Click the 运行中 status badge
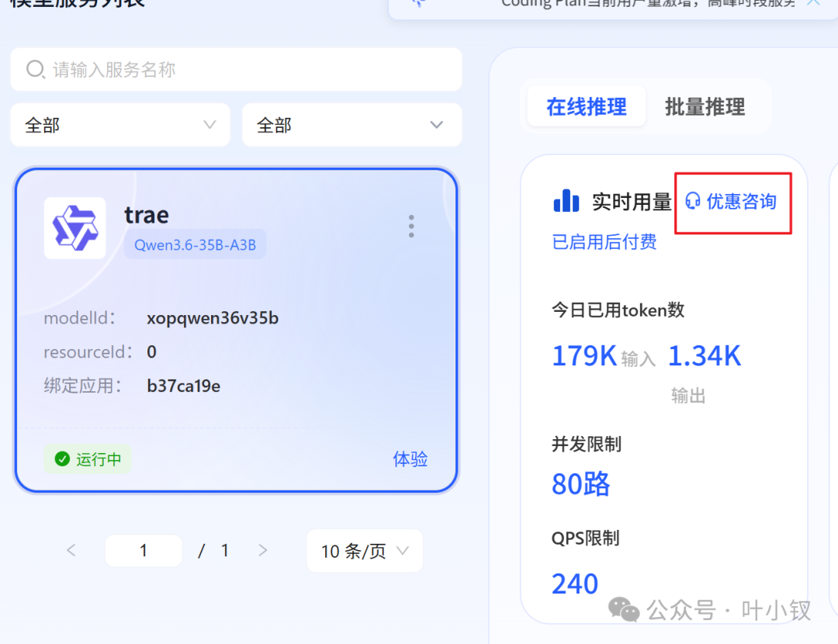Screen dimensions: 838x644 point(88,459)
